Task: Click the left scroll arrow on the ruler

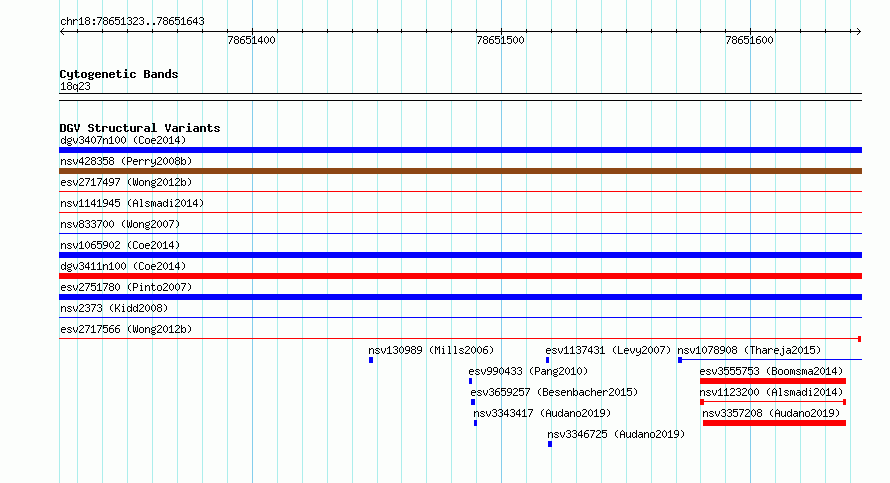Action: 63,32
